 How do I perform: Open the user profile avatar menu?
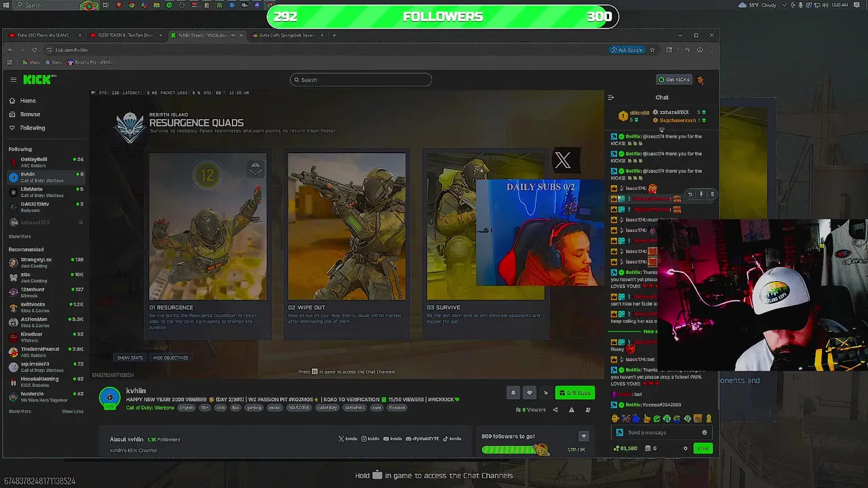tap(701, 80)
